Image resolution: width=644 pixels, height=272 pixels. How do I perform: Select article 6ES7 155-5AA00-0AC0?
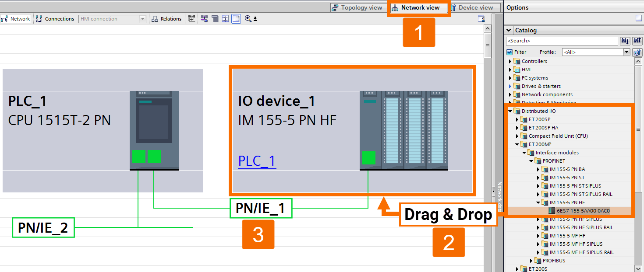583,211
